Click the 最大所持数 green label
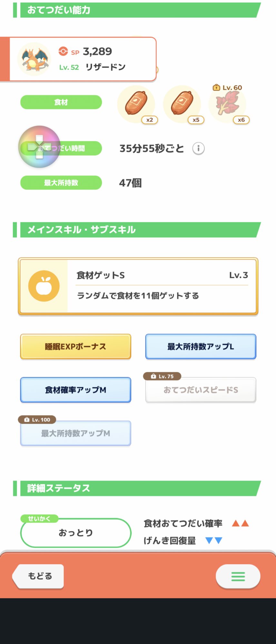This screenshot has width=276, height=644. click(61, 183)
